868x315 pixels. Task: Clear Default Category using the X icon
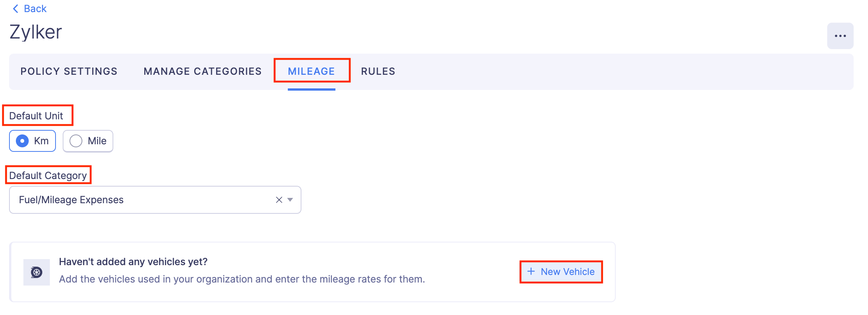click(x=278, y=199)
